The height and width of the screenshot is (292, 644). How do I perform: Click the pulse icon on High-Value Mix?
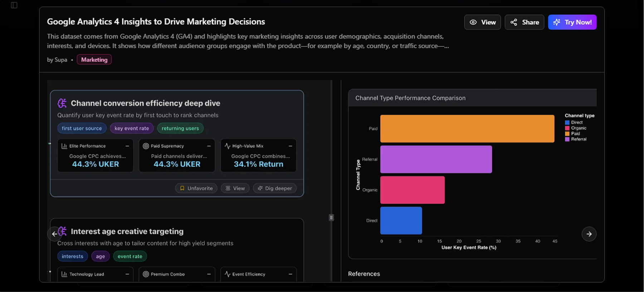227,146
